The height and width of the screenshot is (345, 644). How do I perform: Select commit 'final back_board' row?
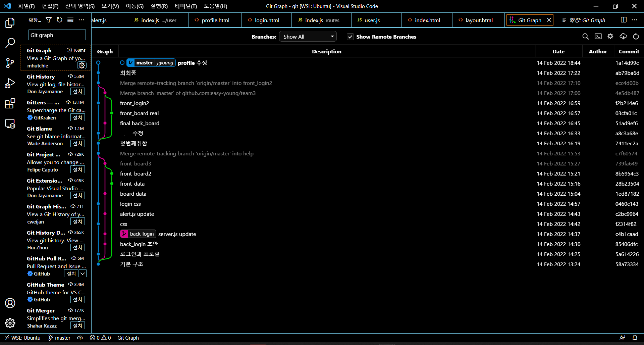click(368, 123)
